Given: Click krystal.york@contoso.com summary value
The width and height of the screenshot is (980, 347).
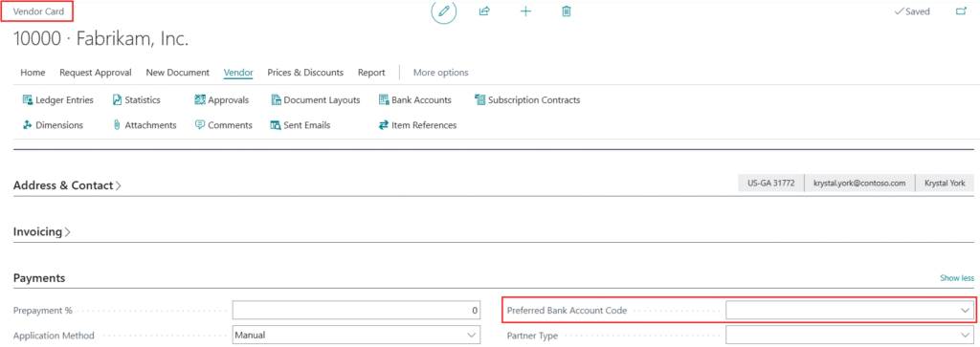Looking at the screenshot, I should point(859,184).
